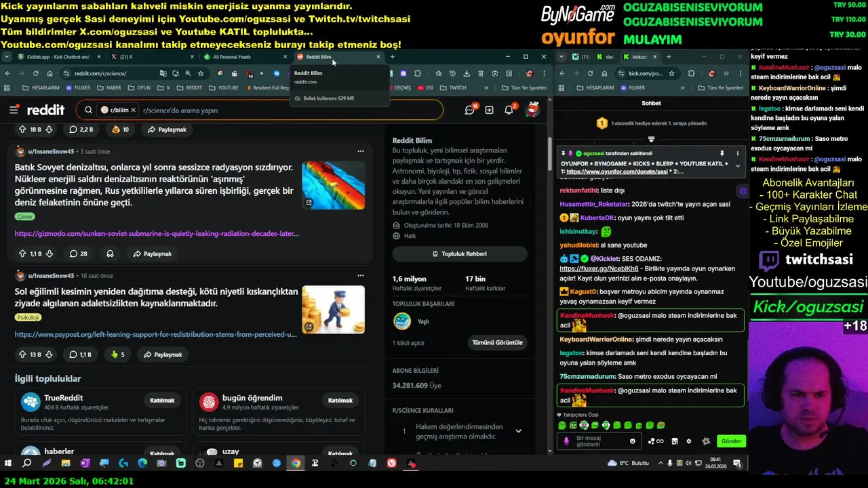Click the Psikoloji flair tag

click(28, 317)
